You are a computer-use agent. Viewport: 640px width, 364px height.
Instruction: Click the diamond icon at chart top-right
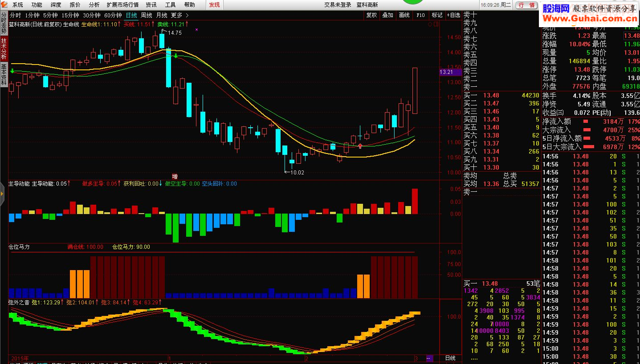430,24
